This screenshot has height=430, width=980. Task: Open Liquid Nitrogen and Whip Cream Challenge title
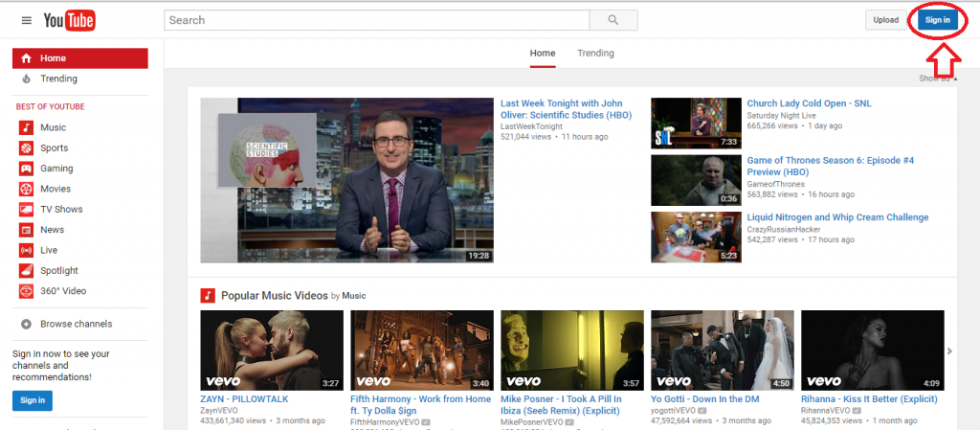[x=837, y=217]
